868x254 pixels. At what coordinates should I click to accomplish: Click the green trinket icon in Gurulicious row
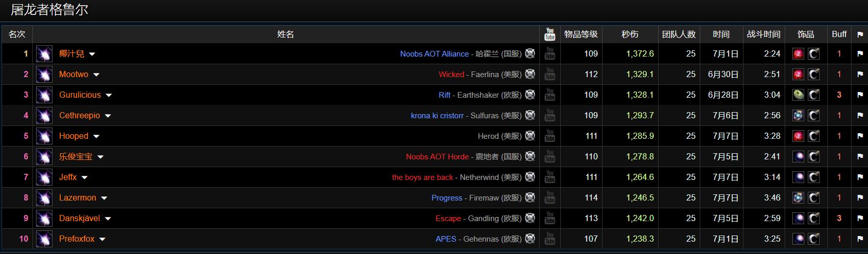(798, 95)
